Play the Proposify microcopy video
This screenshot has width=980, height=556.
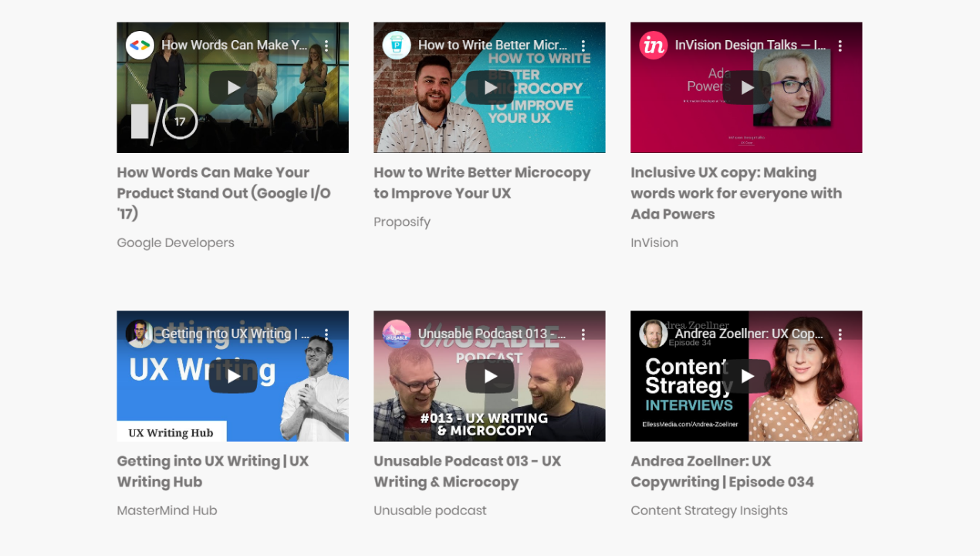pyautogui.click(x=489, y=87)
